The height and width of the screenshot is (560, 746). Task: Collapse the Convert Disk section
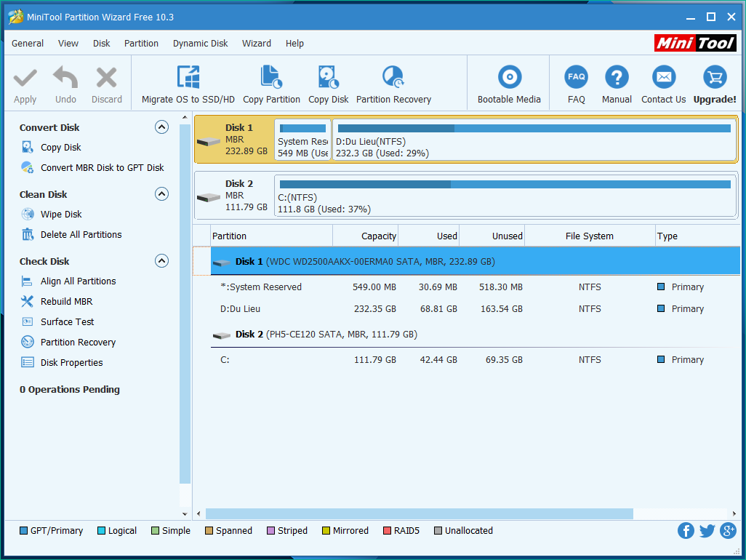click(161, 127)
